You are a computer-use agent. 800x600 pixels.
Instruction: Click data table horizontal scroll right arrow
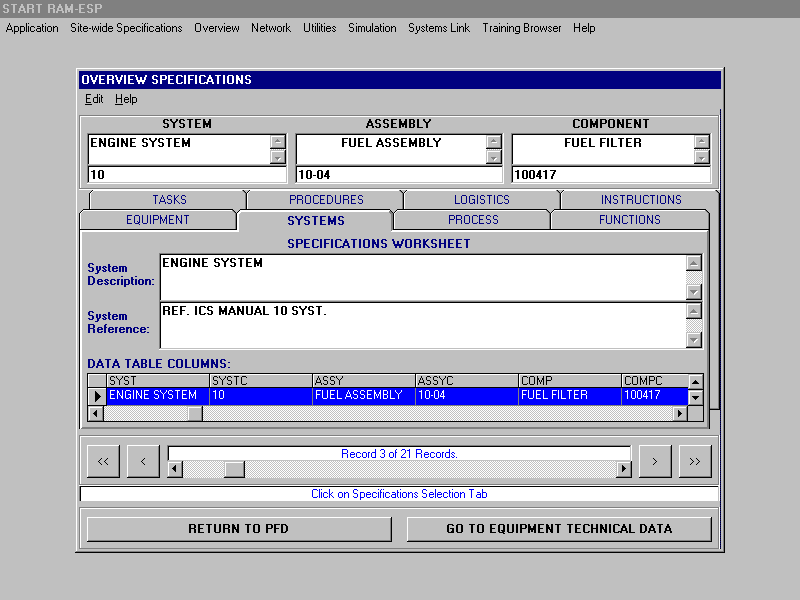(x=680, y=413)
